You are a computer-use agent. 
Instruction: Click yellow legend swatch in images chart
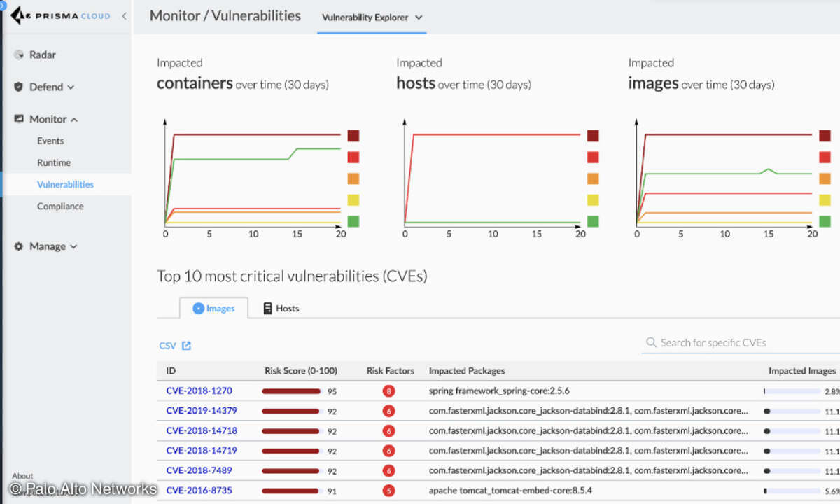pyautogui.click(x=825, y=200)
